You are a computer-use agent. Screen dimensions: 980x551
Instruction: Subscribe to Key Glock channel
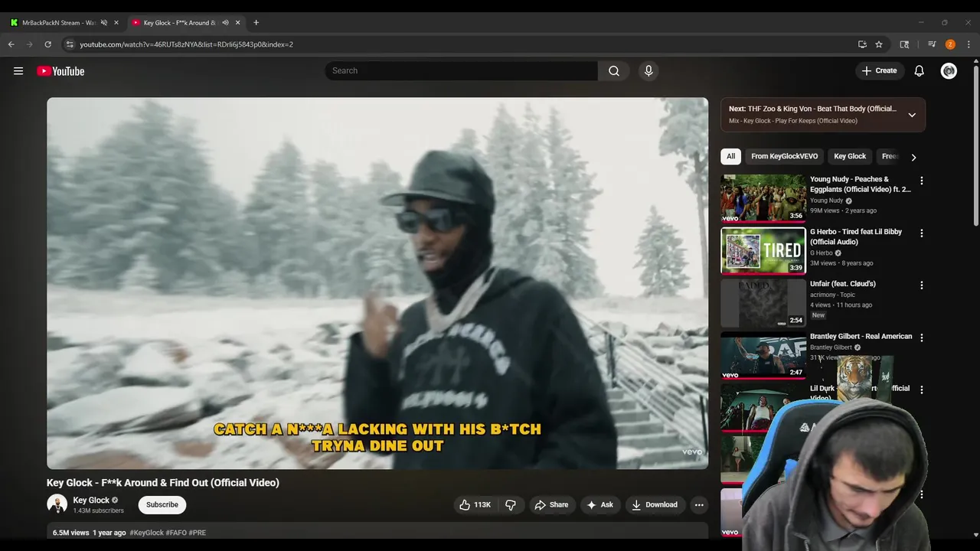(162, 504)
